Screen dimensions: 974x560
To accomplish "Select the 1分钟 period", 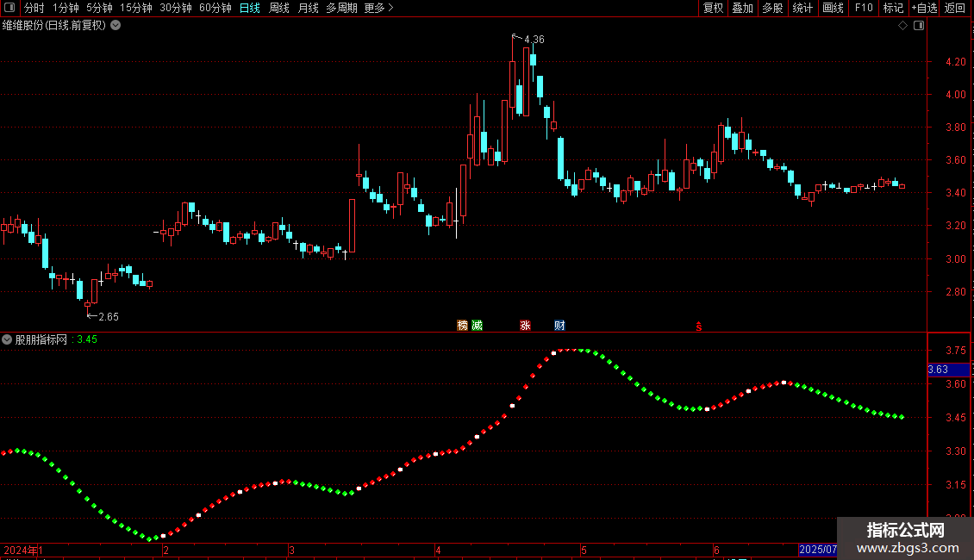I will (x=66, y=8).
